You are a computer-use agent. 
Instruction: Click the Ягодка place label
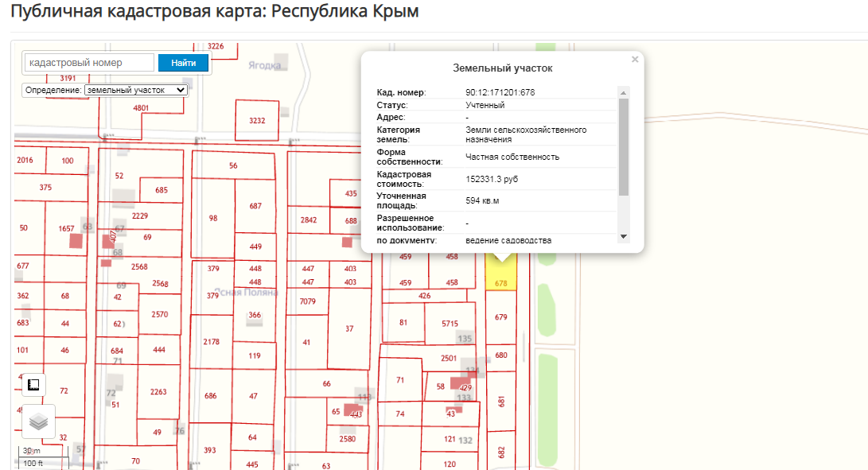pos(265,65)
